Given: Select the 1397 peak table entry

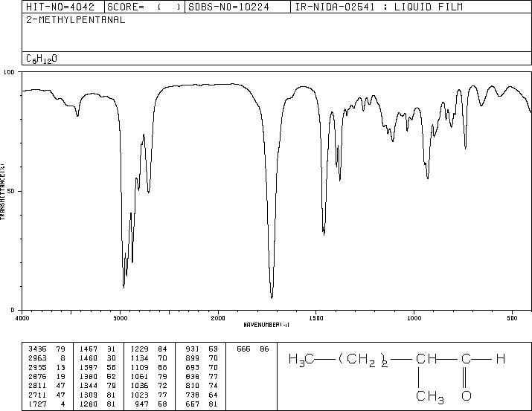Looking at the screenshot, I should [x=97, y=367].
